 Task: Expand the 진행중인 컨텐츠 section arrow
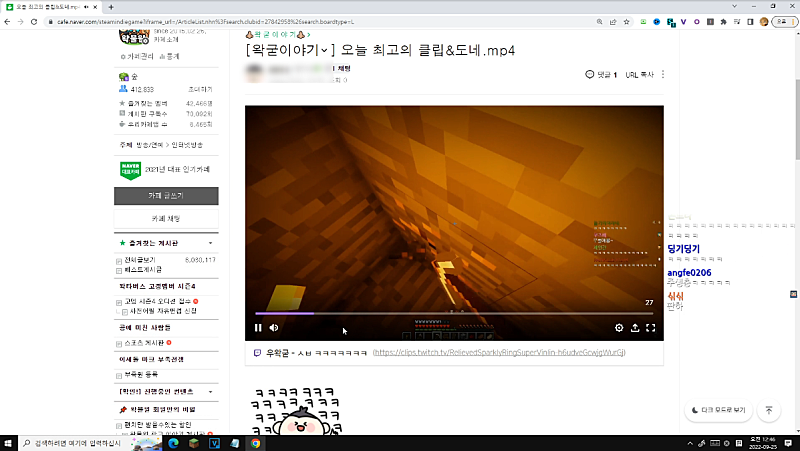(210, 392)
